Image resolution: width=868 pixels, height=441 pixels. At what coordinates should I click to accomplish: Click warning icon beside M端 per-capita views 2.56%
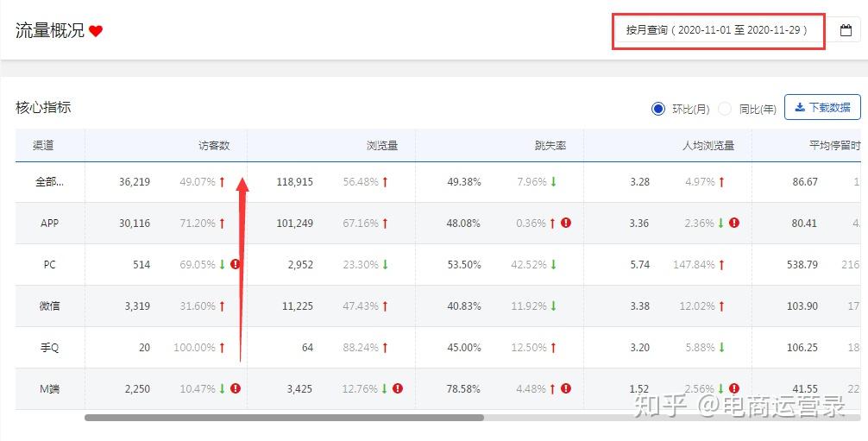coord(734,388)
